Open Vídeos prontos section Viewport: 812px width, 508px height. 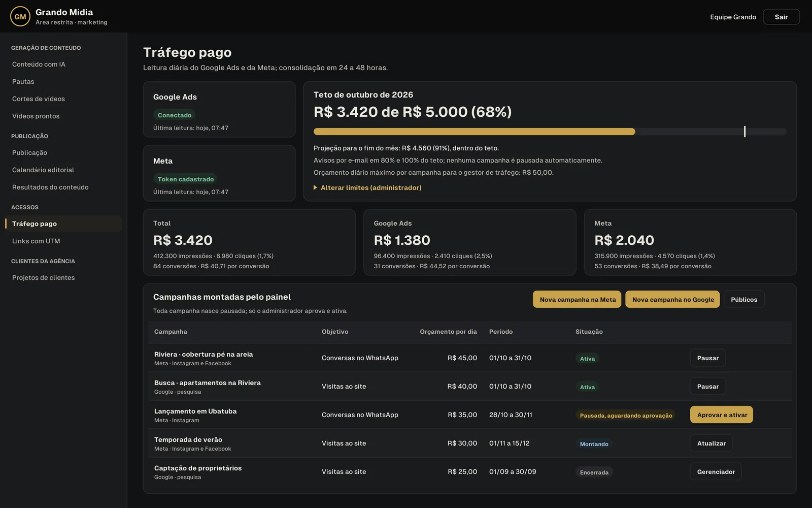point(36,116)
